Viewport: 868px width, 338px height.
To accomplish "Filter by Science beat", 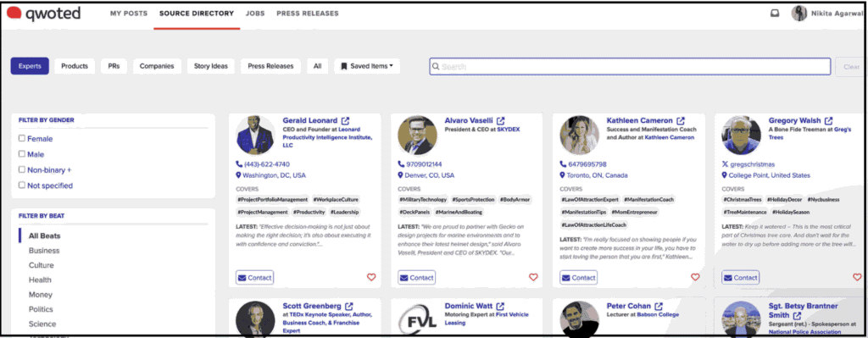I will tap(42, 324).
